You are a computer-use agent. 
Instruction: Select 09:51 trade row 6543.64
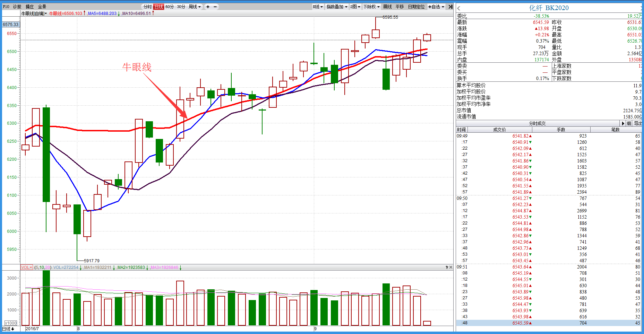click(549, 267)
